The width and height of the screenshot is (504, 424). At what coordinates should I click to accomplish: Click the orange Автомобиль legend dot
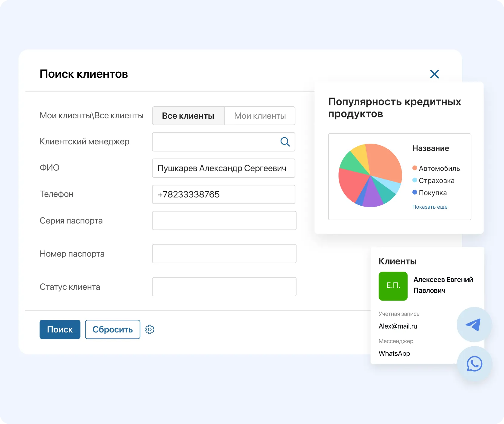415,168
